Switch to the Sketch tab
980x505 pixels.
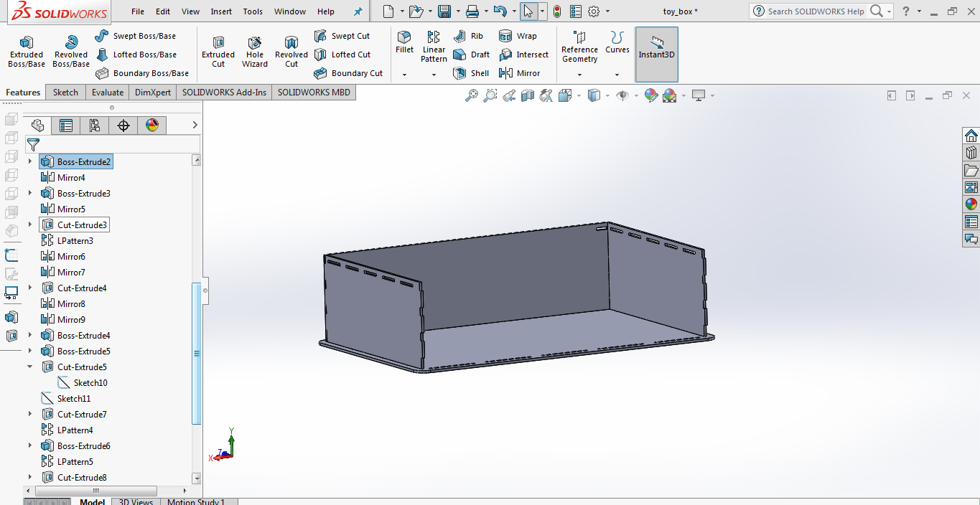click(x=65, y=92)
